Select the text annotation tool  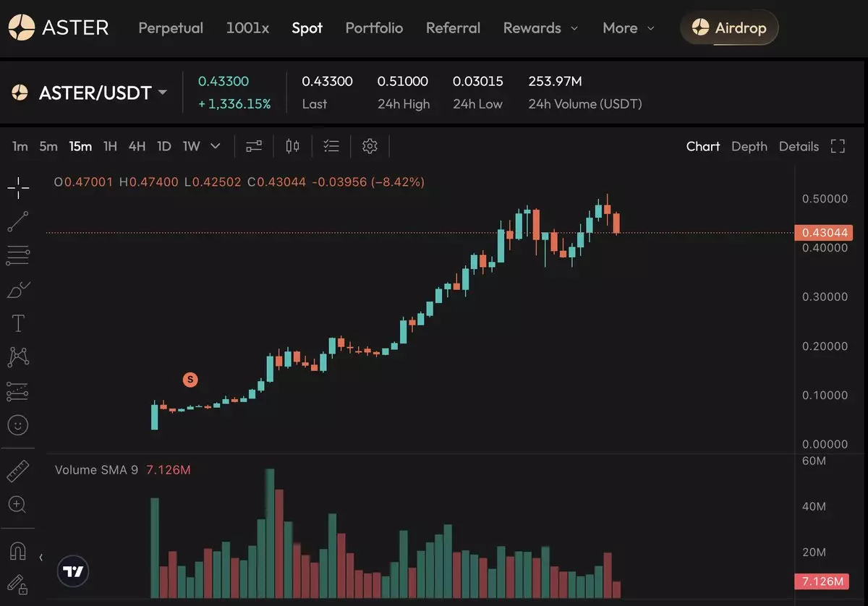19,323
